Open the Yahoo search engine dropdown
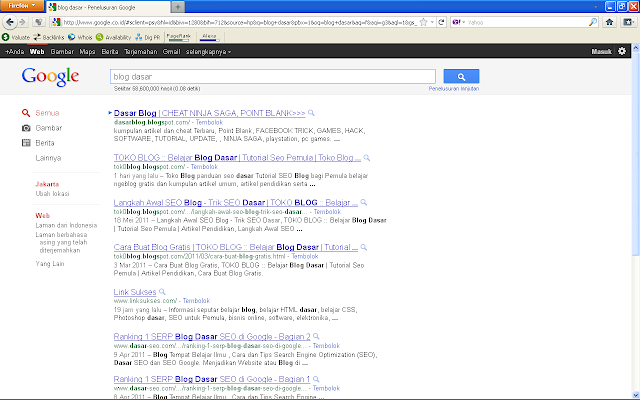The image size is (640, 400). (x=459, y=22)
